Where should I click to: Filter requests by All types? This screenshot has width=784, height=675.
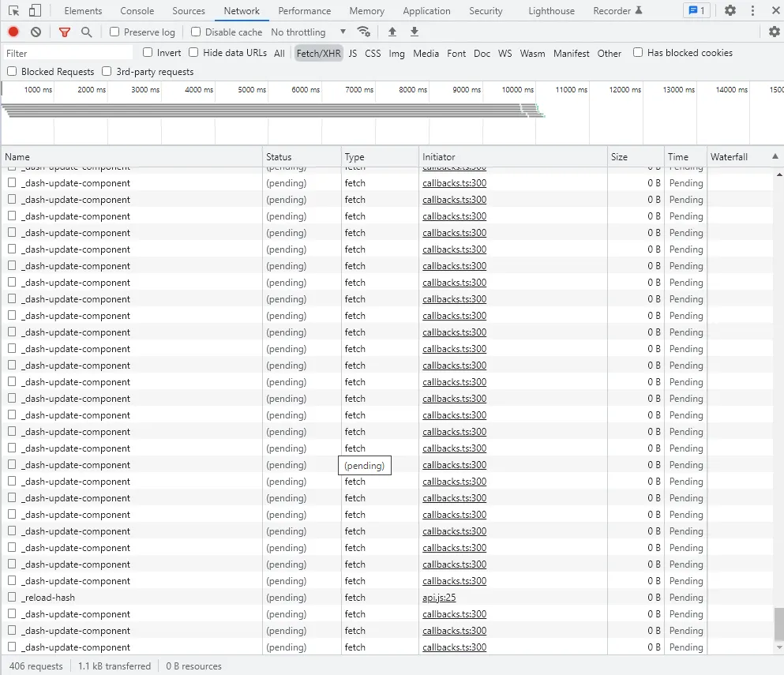point(279,54)
